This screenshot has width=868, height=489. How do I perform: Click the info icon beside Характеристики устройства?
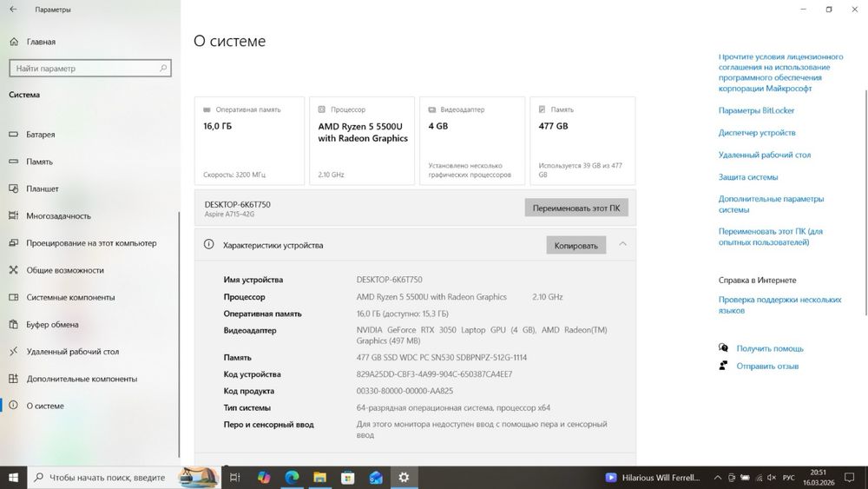click(x=208, y=244)
